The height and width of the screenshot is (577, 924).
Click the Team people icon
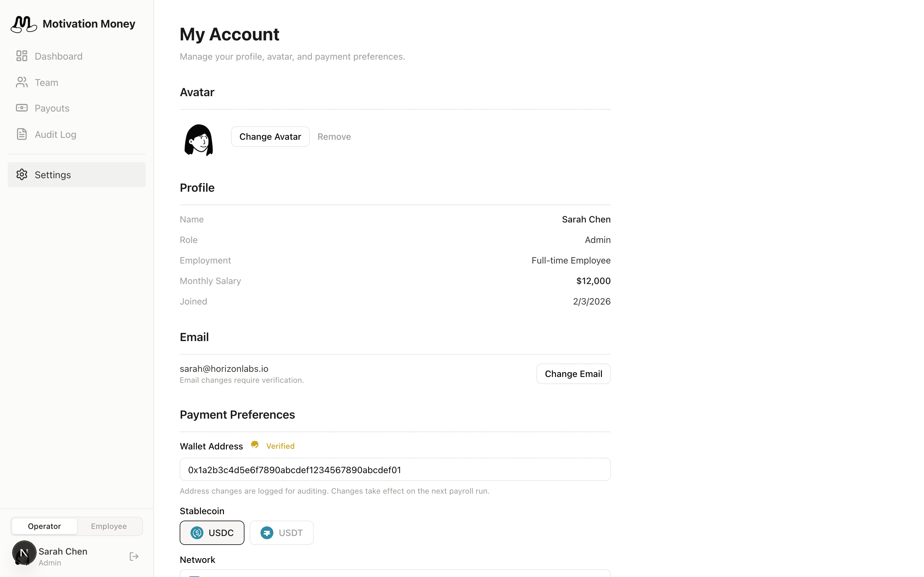click(x=22, y=82)
